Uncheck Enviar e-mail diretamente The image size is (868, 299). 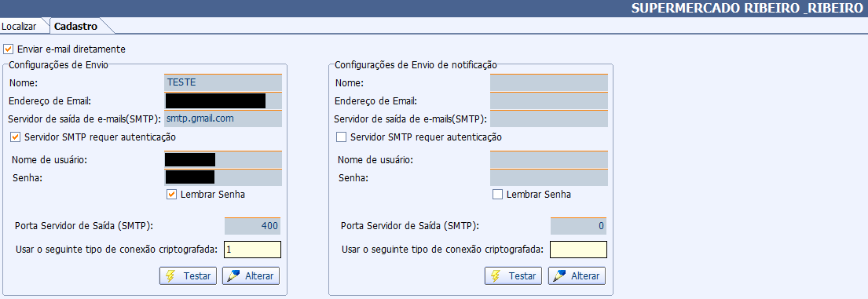click(8, 49)
